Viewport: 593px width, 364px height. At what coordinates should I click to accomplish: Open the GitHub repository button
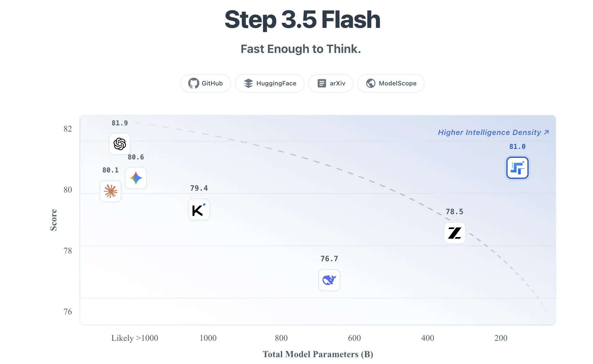tap(205, 83)
